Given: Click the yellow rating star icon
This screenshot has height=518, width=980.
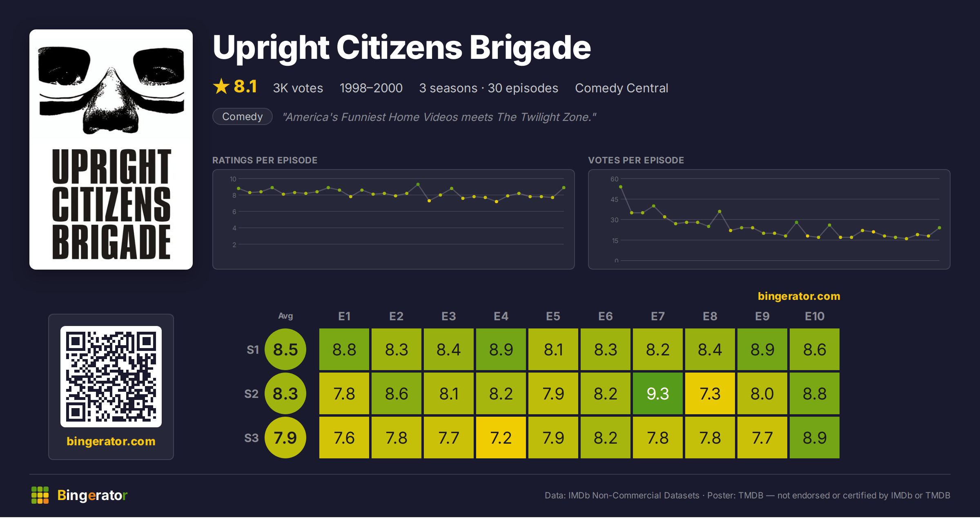Looking at the screenshot, I should tap(221, 86).
